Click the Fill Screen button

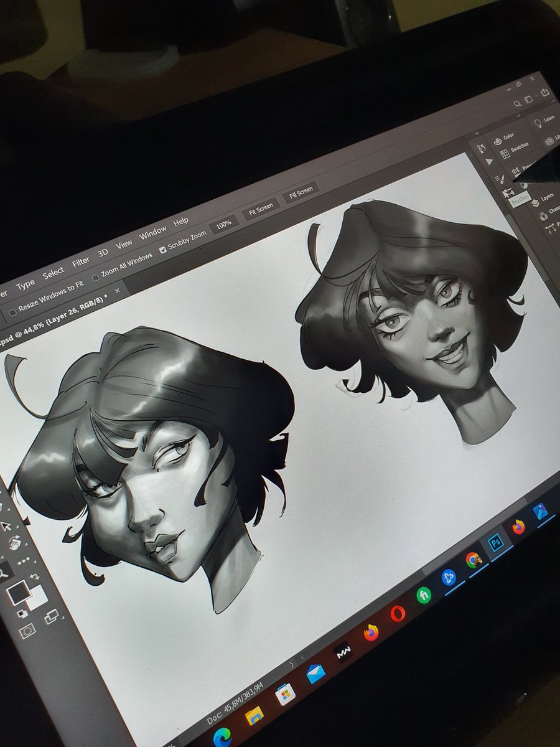[x=301, y=192]
